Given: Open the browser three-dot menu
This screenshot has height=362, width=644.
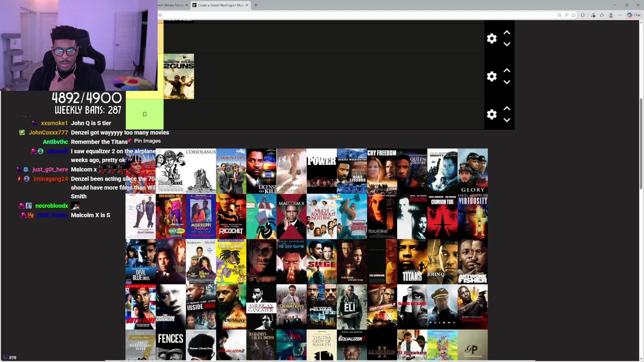Looking at the screenshot, I should pos(620,15).
